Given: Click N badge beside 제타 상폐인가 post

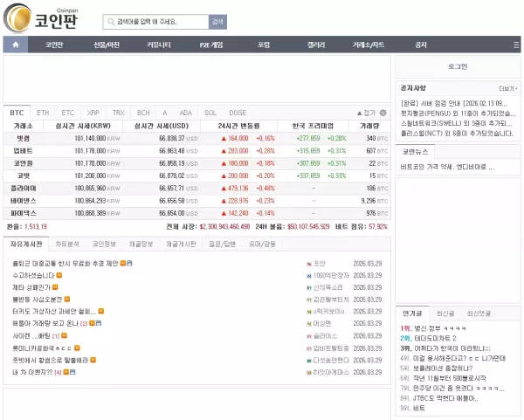Looking at the screenshot, I should click(55, 287).
